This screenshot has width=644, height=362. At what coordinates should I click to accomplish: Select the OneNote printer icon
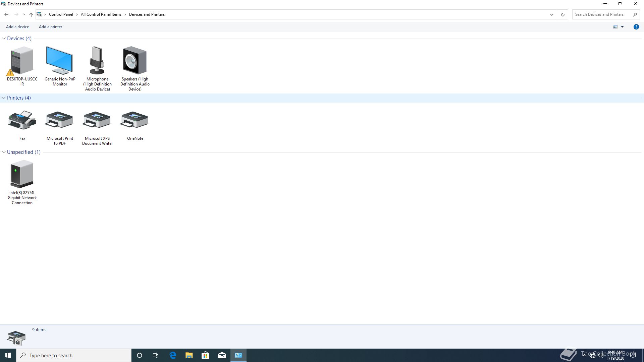pos(135,120)
